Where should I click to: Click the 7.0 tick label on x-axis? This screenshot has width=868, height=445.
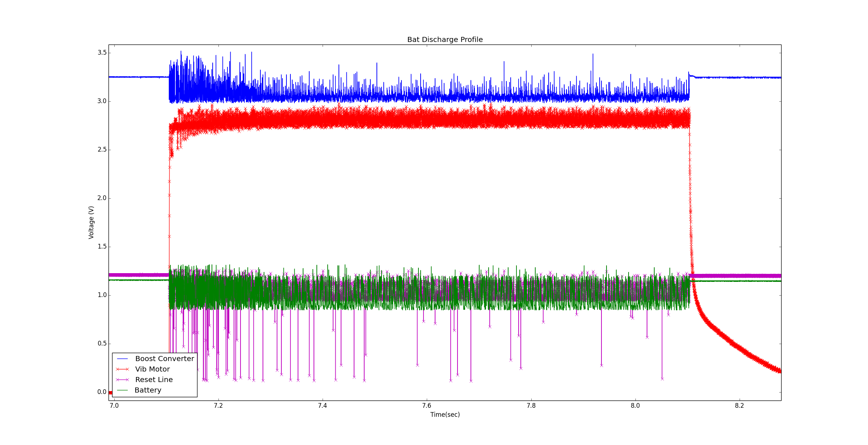coord(114,406)
